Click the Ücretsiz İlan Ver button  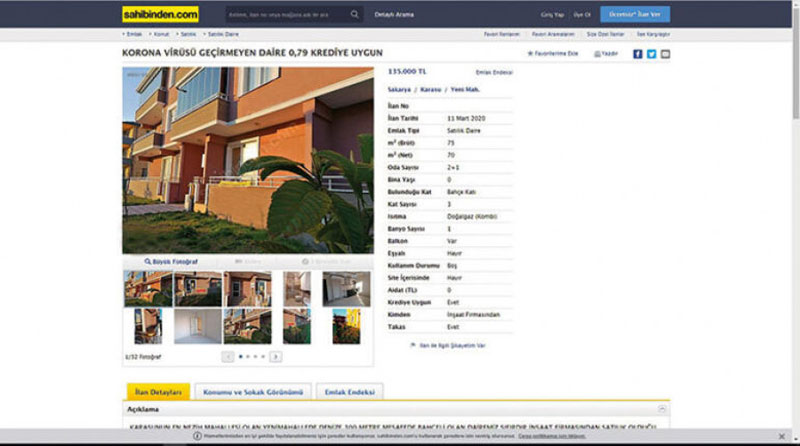(636, 15)
